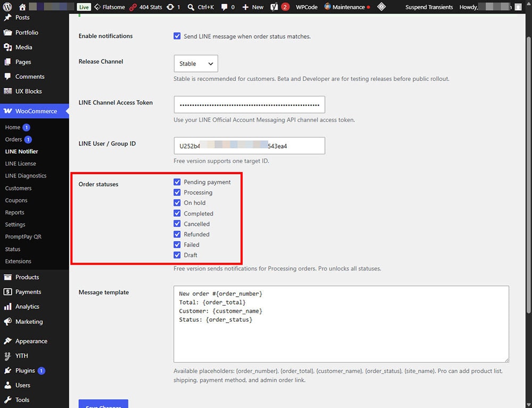Click the Media icon in sidebar

pos(7,47)
